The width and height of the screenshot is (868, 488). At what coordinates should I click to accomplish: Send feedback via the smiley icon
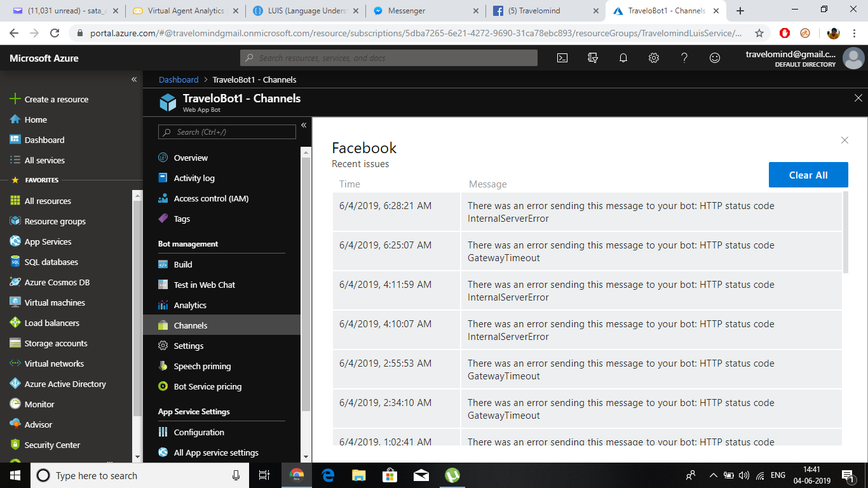714,58
